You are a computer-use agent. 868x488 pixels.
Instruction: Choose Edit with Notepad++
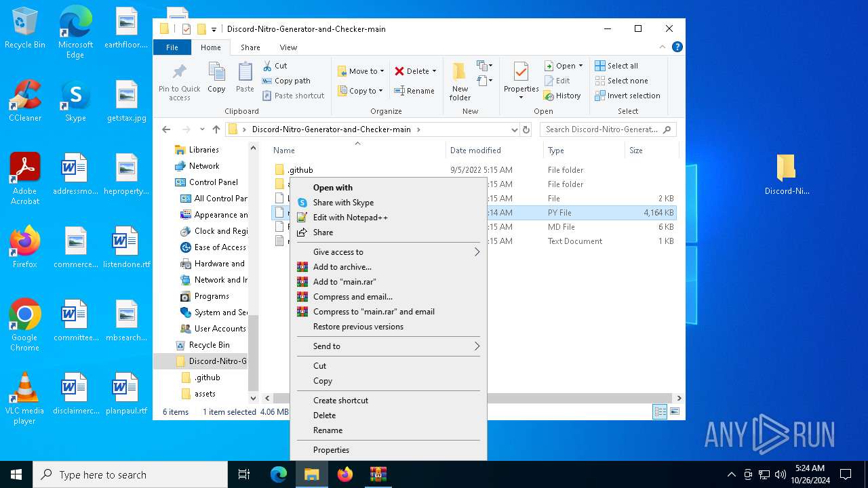[x=388, y=218]
